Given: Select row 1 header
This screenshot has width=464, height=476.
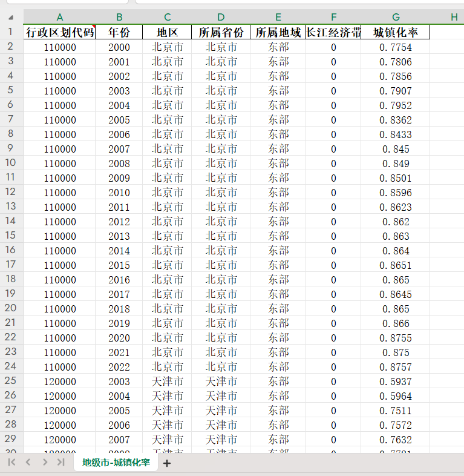Looking at the screenshot, I should pyautogui.click(x=11, y=32).
